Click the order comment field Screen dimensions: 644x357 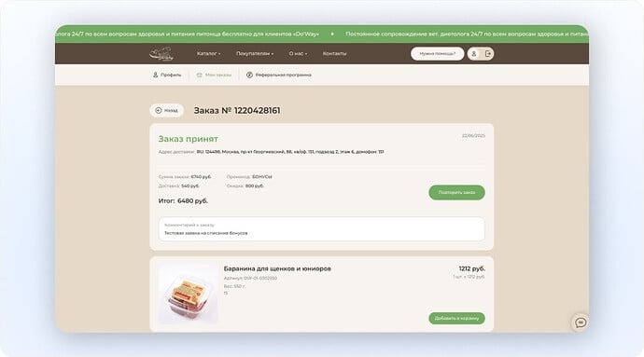(322, 229)
